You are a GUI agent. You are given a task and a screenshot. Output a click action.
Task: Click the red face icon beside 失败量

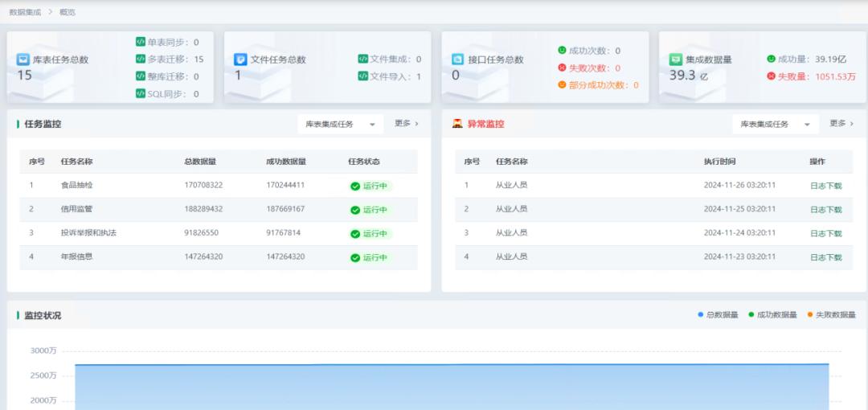coord(771,76)
